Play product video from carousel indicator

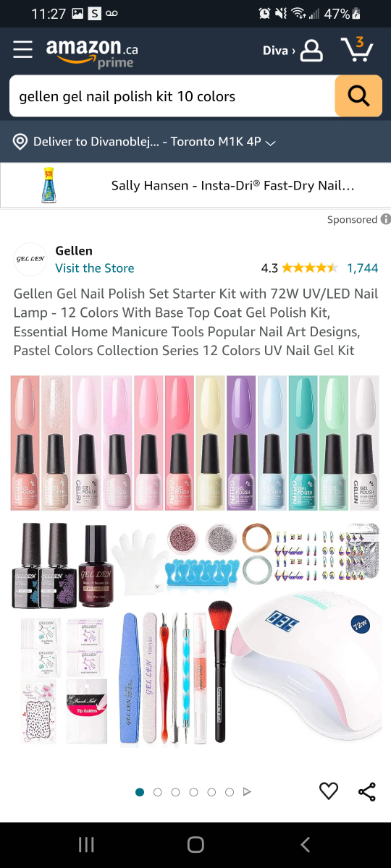[247, 792]
